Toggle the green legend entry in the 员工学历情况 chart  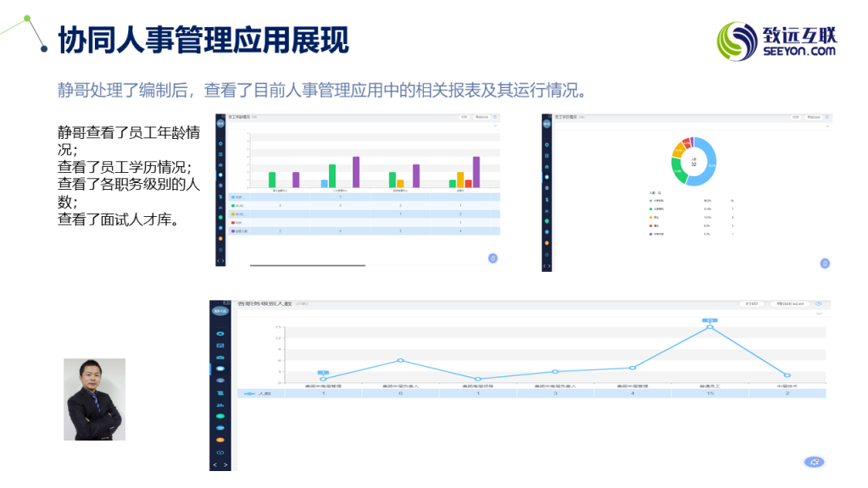(x=650, y=208)
